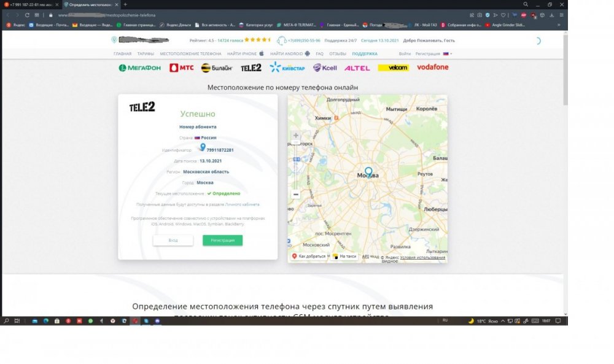Open the browser easy setup menu icon
Screen dimensions: 614x364
tap(562, 15)
